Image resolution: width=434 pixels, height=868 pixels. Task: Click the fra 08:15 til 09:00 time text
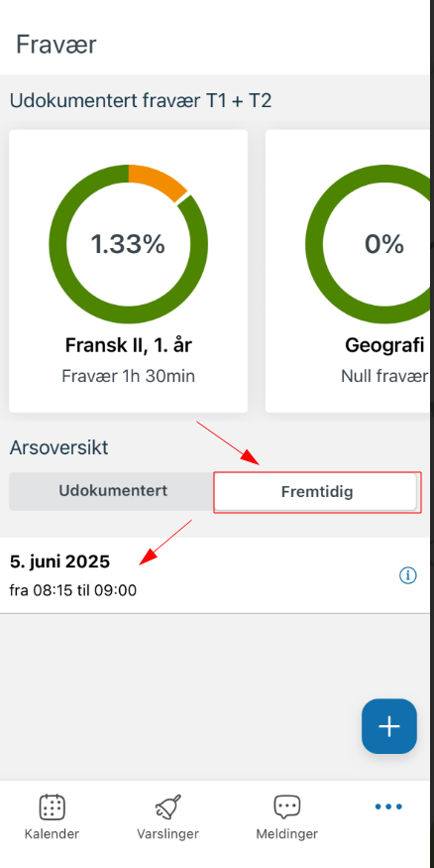[x=73, y=590]
